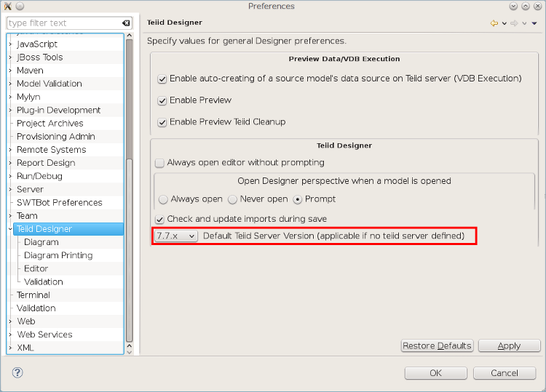The height and width of the screenshot is (392, 546).
Task: Open the Editor sub-page under Teiid Designer
Action: (x=36, y=269)
